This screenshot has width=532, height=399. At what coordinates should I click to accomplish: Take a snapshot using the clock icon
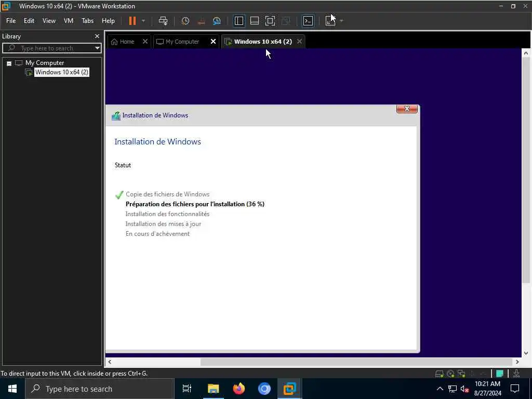185,21
